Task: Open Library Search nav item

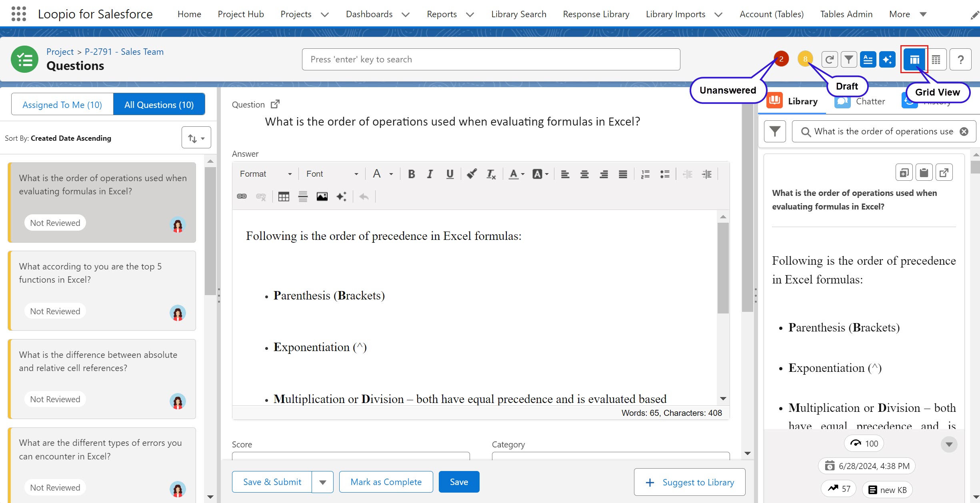Action: 518,14
